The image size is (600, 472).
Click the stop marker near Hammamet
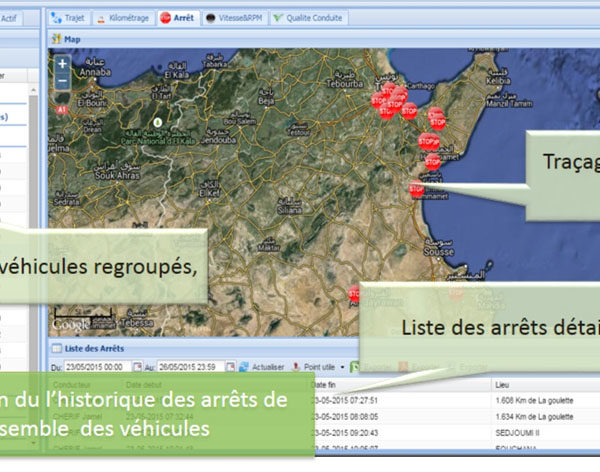[417, 187]
